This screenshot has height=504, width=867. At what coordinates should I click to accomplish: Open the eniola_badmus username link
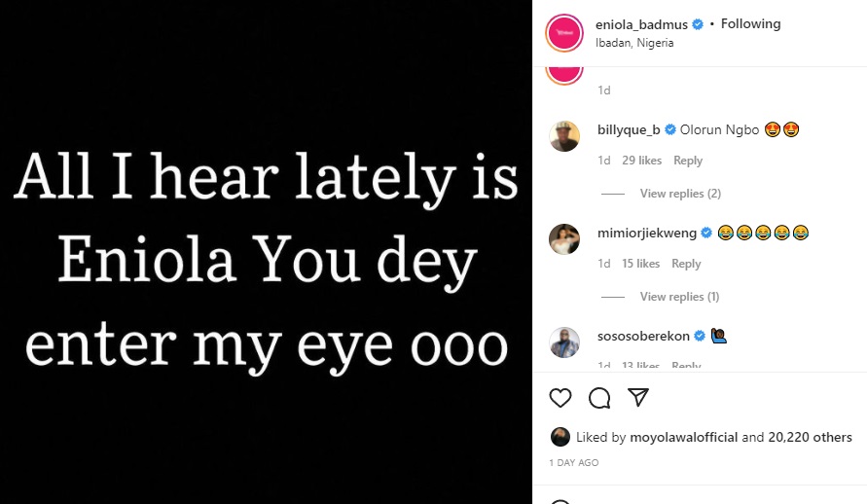641,24
